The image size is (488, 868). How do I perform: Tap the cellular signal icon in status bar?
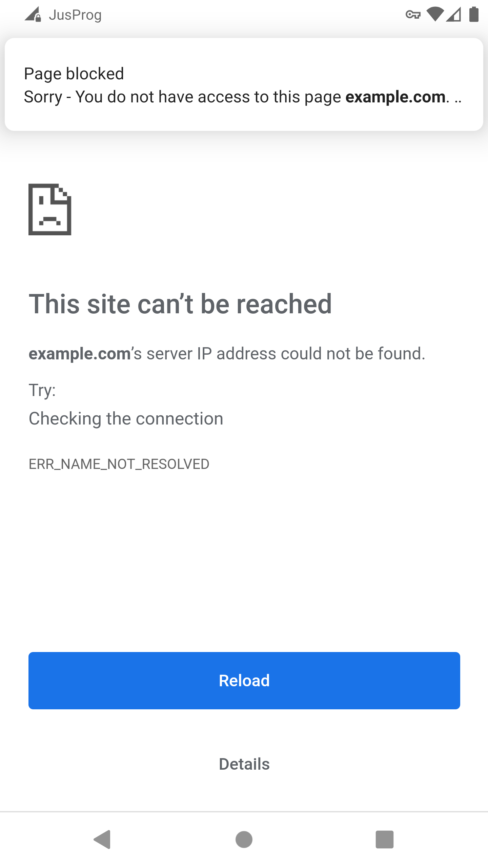453,15
